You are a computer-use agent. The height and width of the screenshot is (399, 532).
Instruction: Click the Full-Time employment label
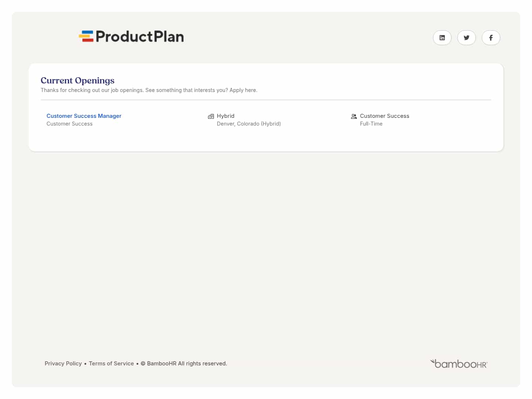coord(371,123)
